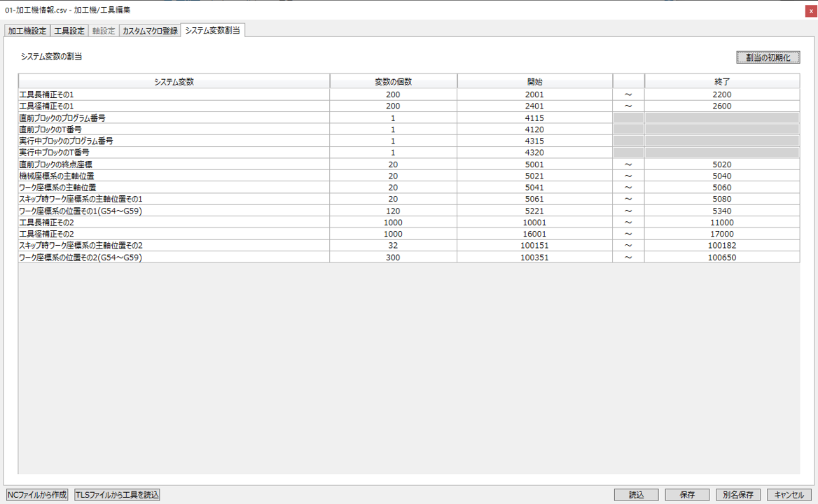Open the 工具設定 tab
Viewport: 818px width, 504px height.
point(69,31)
